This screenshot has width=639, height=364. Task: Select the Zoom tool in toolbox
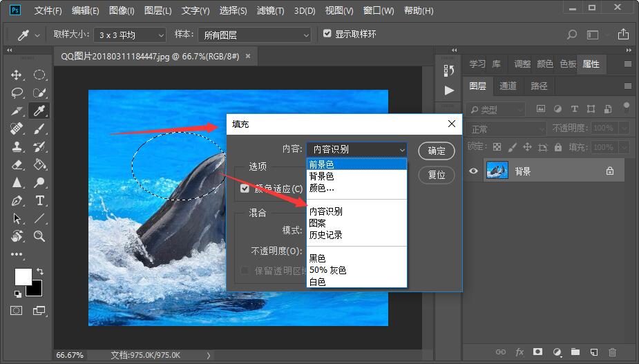coord(39,236)
